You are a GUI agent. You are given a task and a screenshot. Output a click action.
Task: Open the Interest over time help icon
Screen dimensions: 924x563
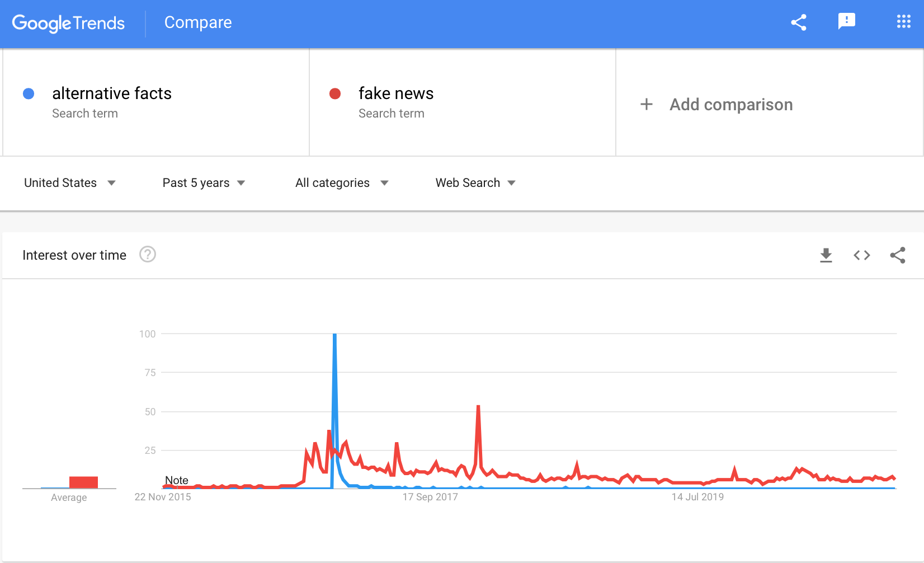(148, 255)
